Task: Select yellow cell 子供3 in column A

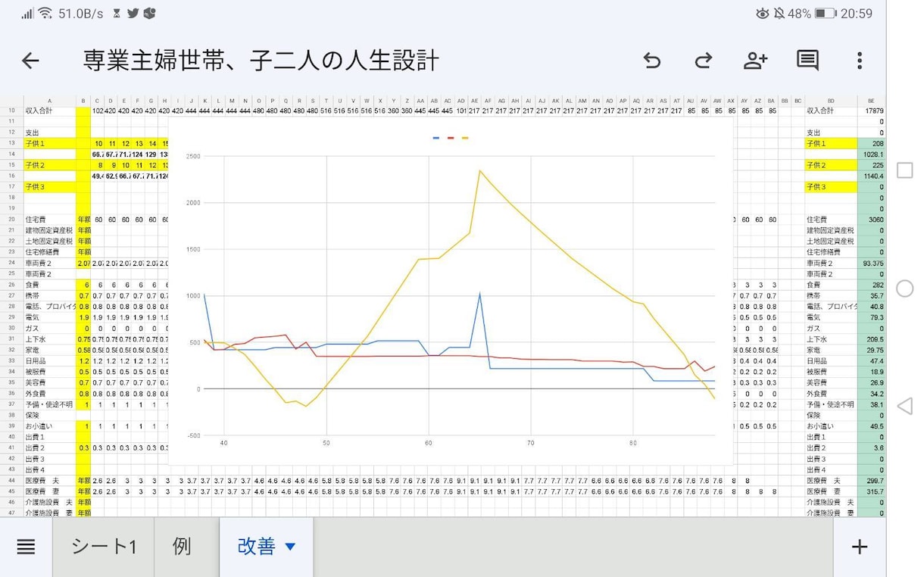Action: (50, 187)
